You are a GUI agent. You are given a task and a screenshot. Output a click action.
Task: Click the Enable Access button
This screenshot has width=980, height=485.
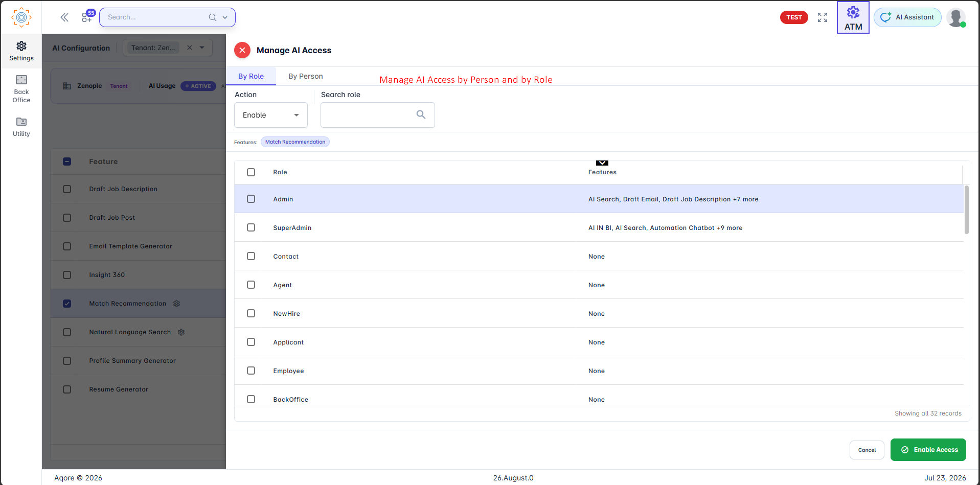click(x=928, y=450)
